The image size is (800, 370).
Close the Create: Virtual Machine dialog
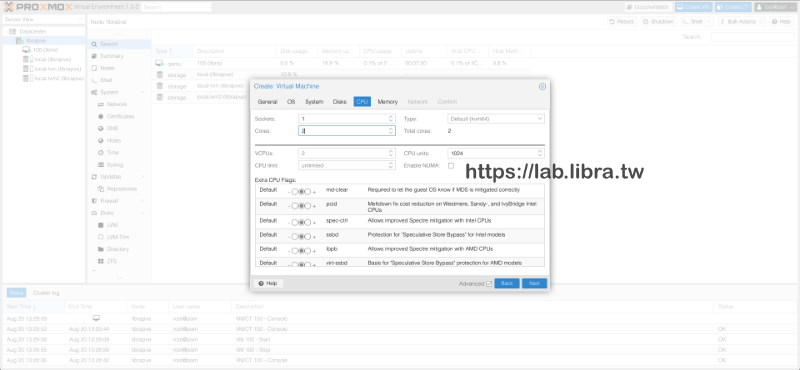click(542, 87)
